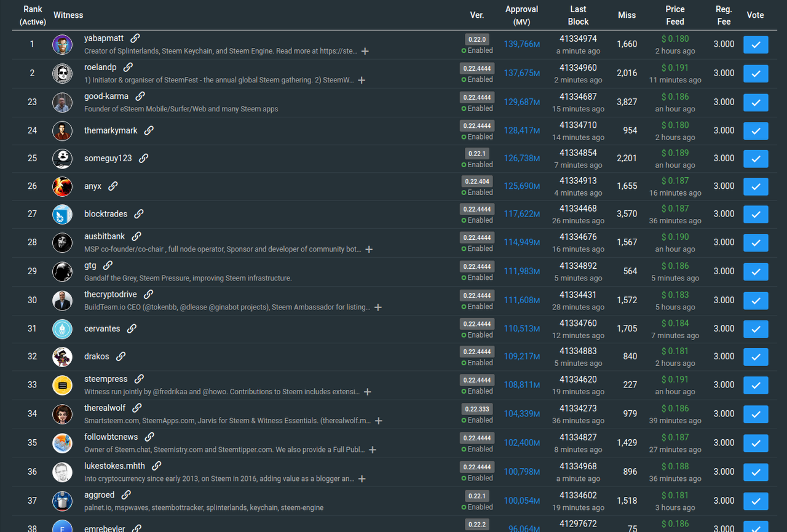Sort by Witness column header
Image resolution: width=787 pixels, height=532 pixels.
tap(68, 15)
